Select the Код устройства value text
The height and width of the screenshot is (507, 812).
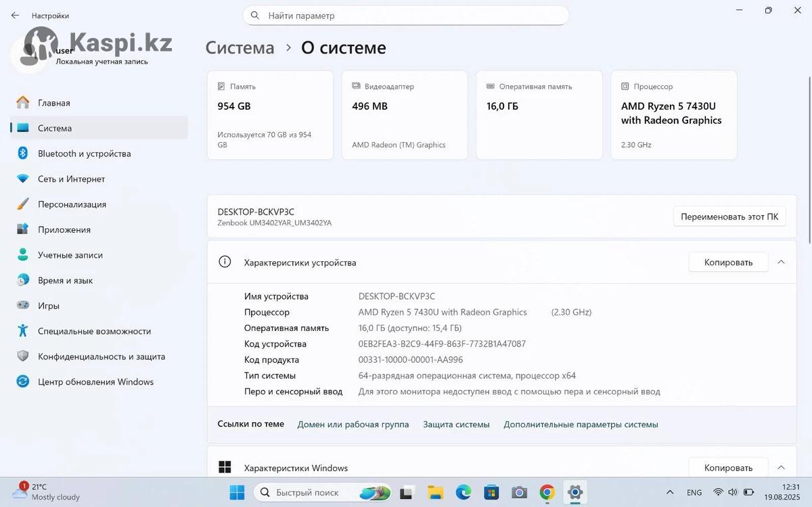point(442,344)
